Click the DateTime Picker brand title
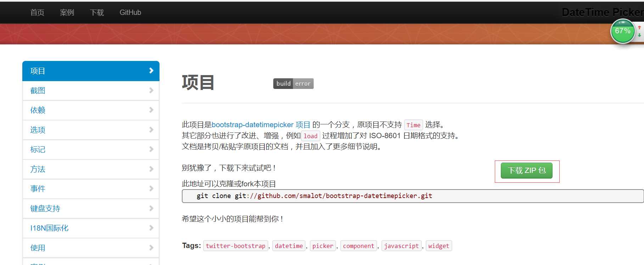This screenshot has width=644, height=265. click(603, 12)
